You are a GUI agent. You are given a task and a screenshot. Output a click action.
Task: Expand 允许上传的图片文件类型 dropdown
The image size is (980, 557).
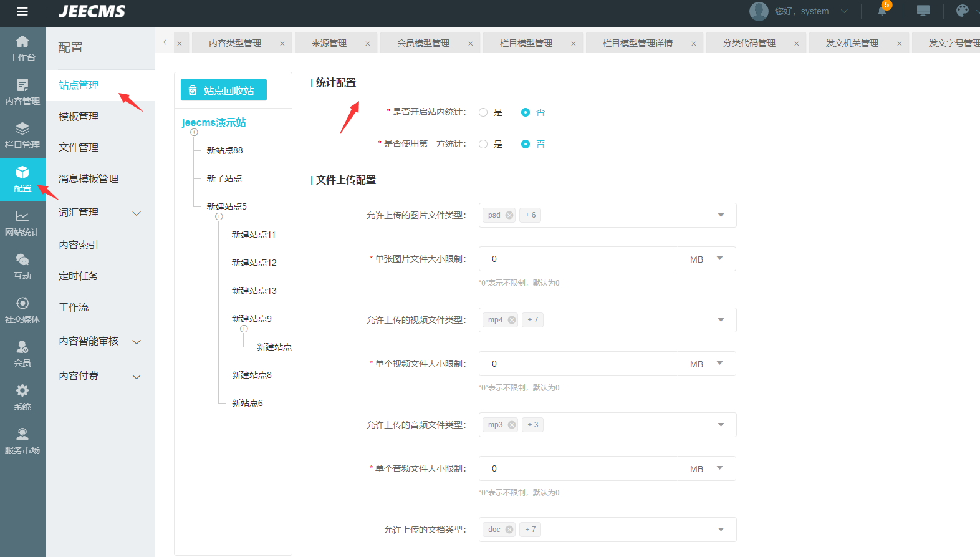721,215
